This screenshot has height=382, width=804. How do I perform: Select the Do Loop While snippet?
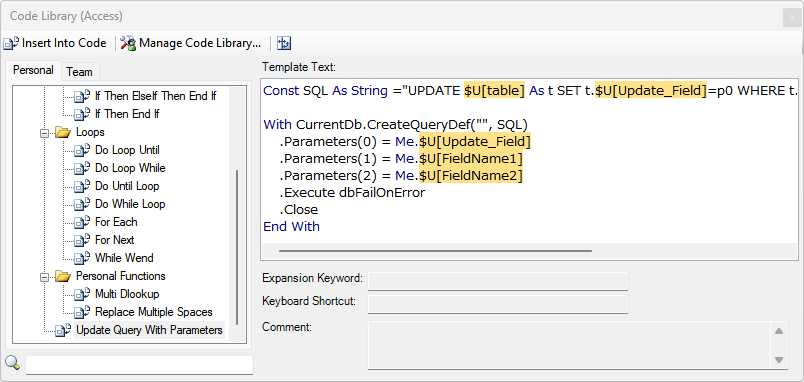[130, 168]
